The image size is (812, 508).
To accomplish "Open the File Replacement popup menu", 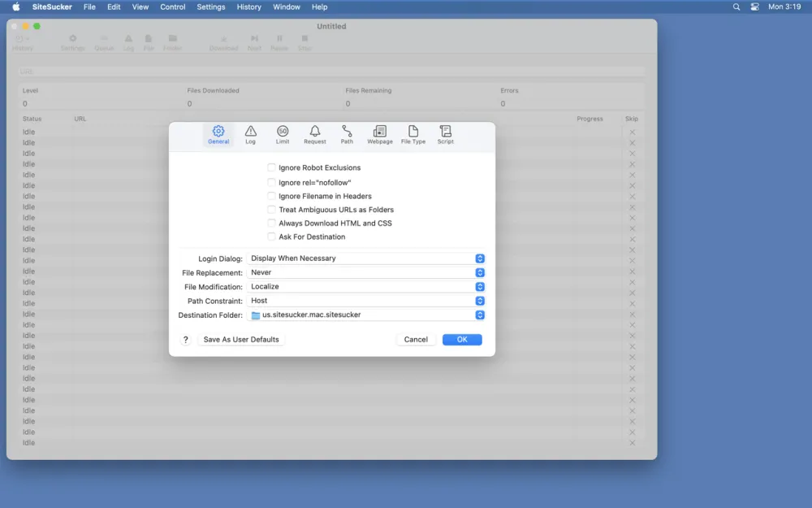I will [480, 273].
